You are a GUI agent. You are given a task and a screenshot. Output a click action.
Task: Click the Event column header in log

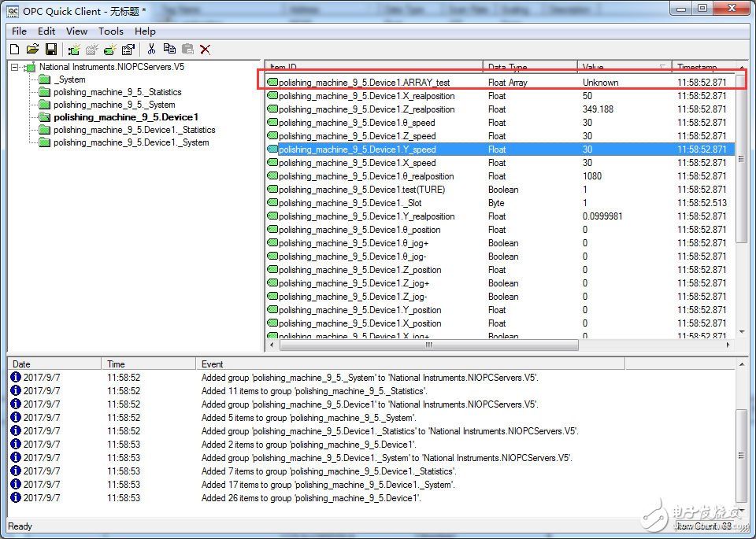pyautogui.click(x=410, y=364)
